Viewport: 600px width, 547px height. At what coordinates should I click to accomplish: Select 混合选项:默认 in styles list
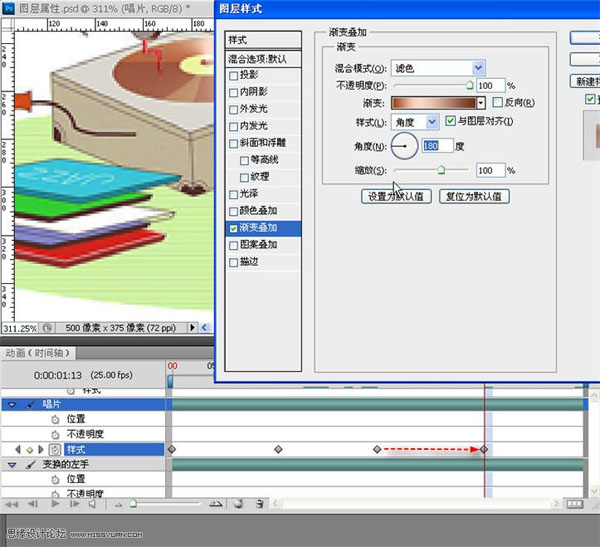click(264, 58)
